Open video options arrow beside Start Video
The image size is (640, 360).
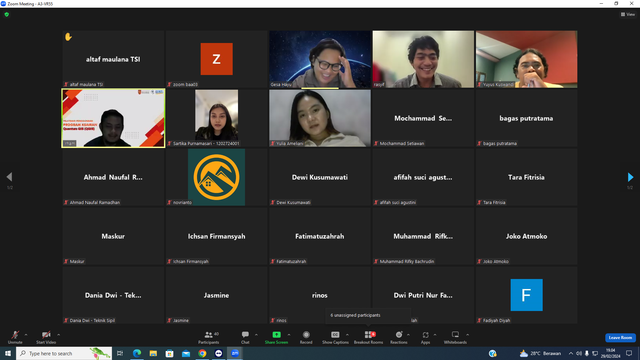coord(59,335)
